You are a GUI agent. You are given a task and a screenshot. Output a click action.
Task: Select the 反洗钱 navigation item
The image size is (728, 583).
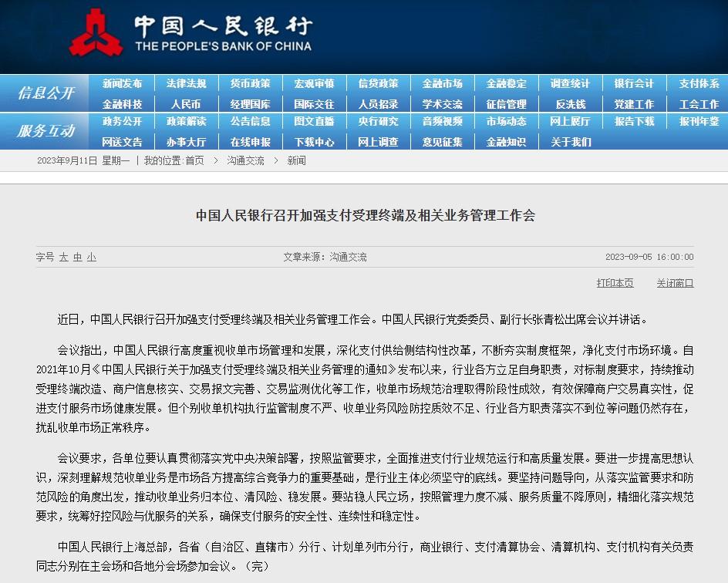(570, 104)
